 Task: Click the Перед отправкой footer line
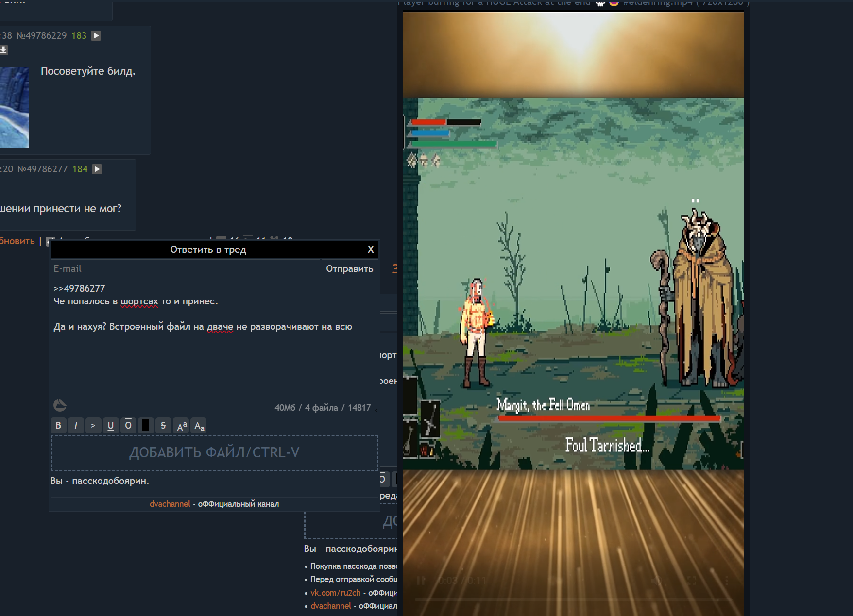tap(354, 579)
